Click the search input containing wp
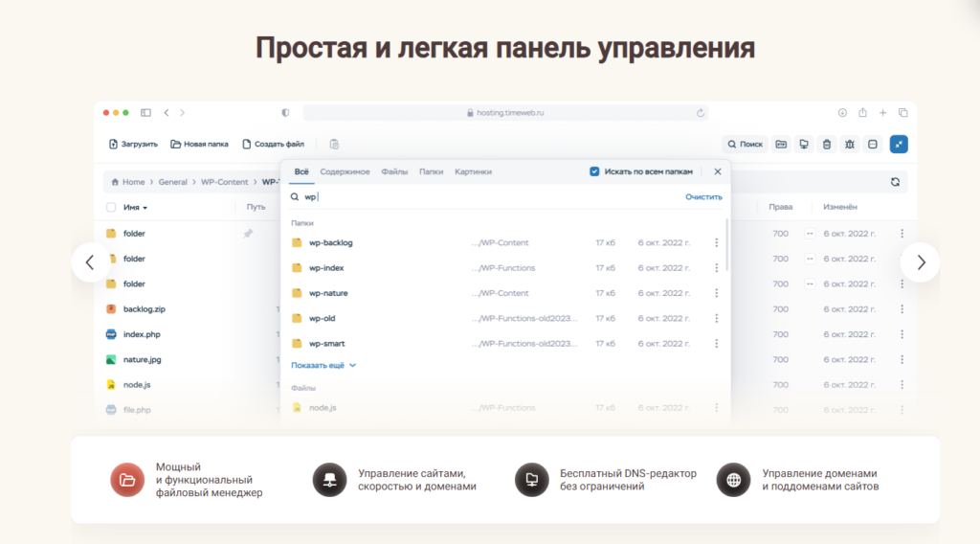Viewport: 980px width, 544px height. [x=487, y=197]
